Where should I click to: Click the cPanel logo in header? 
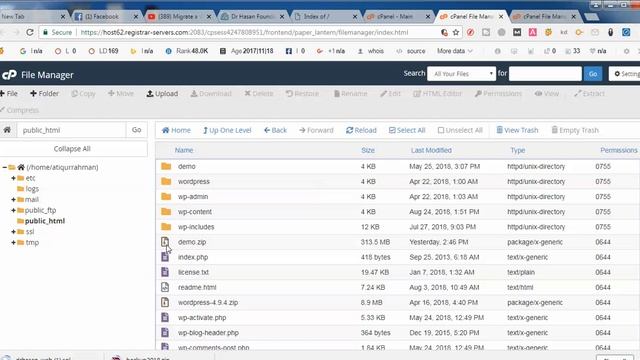(x=9, y=75)
